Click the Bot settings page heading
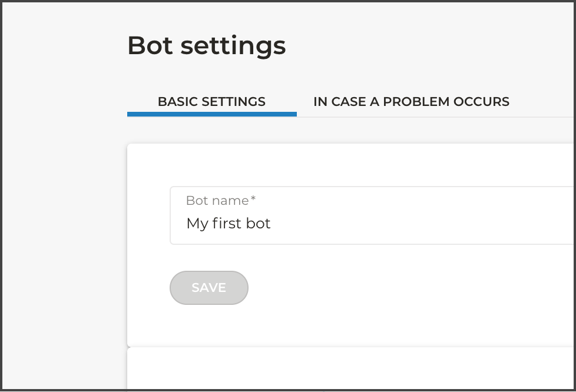Screen dimensions: 576x392 tap(206, 45)
